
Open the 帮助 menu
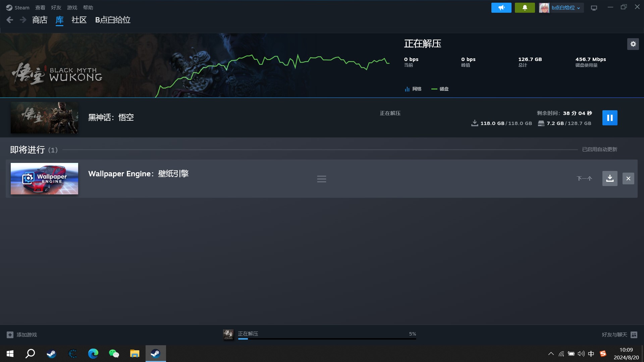point(88,7)
